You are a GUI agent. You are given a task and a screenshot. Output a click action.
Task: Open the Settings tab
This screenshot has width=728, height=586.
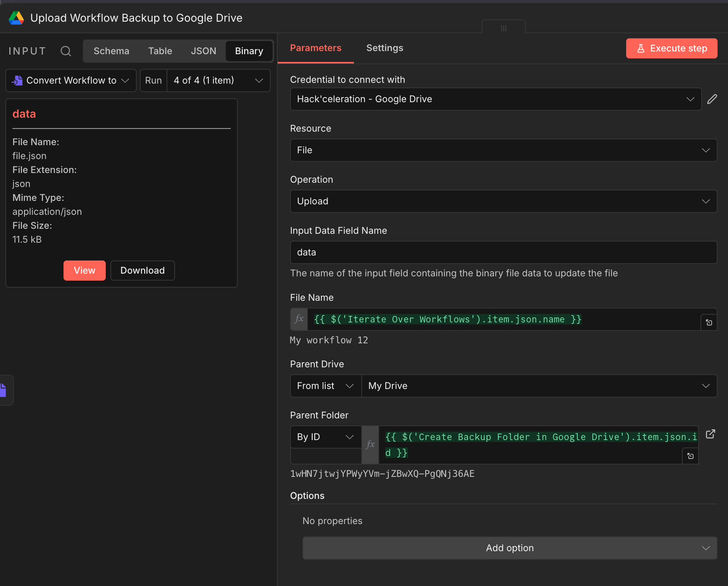click(x=385, y=48)
